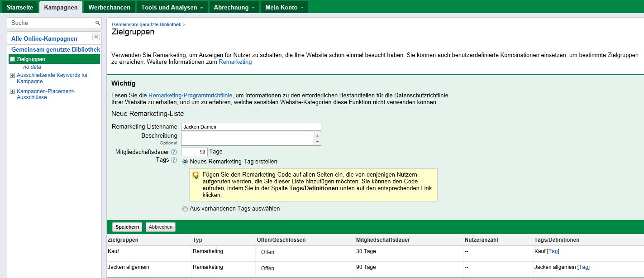Expand Ausschließende Keywords für Kampagne node
644x278 pixels.
point(13,76)
